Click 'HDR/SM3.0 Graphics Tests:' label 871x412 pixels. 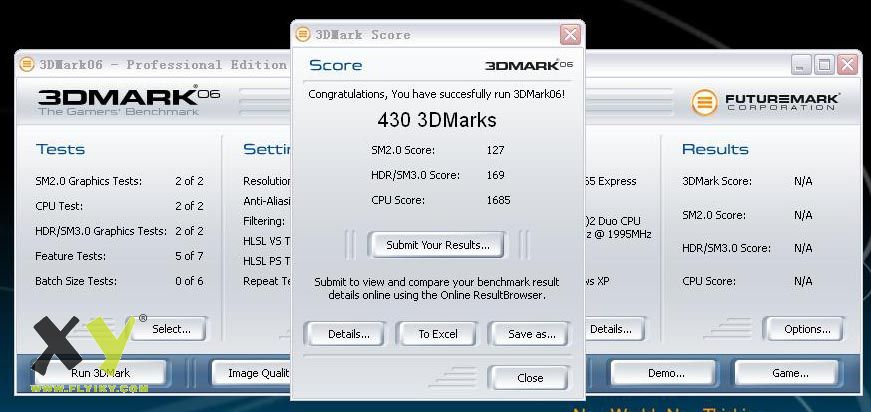(101, 231)
